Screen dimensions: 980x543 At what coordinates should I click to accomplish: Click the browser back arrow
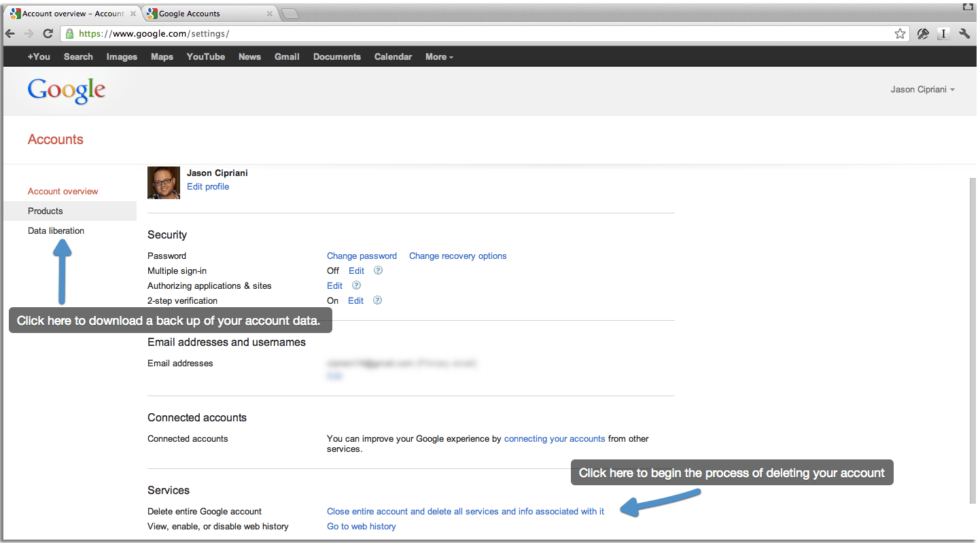[10, 33]
